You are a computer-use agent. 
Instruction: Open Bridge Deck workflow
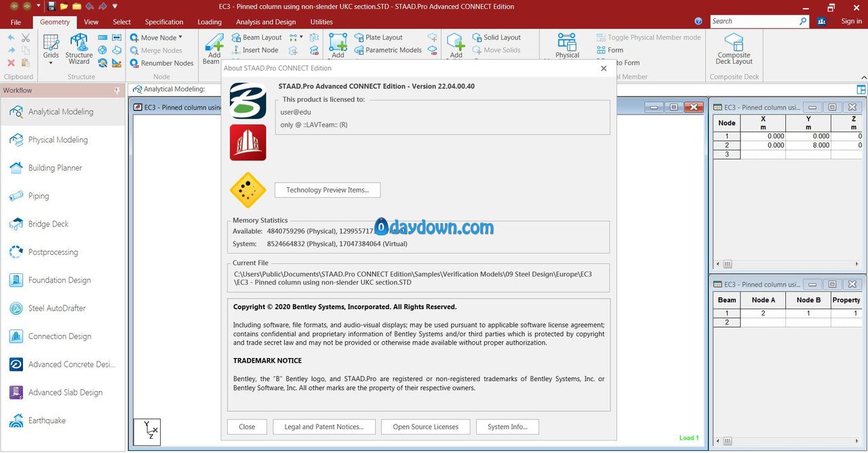(x=62, y=224)
